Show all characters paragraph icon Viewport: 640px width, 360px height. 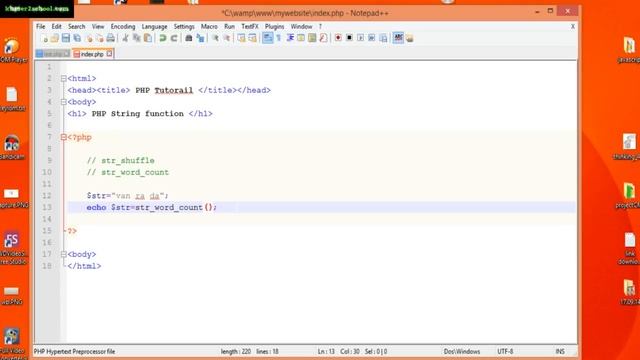pos(279,38)
